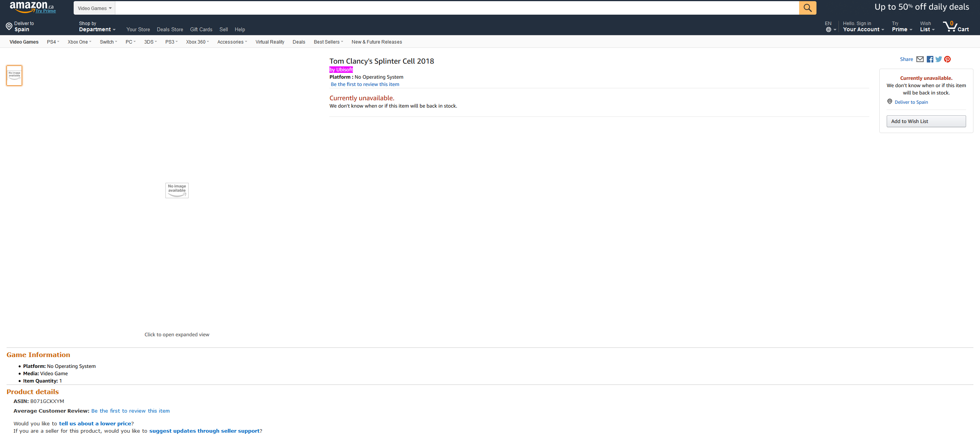
Task: Open the Video Games search category dropdown
Action: point(94,8)
